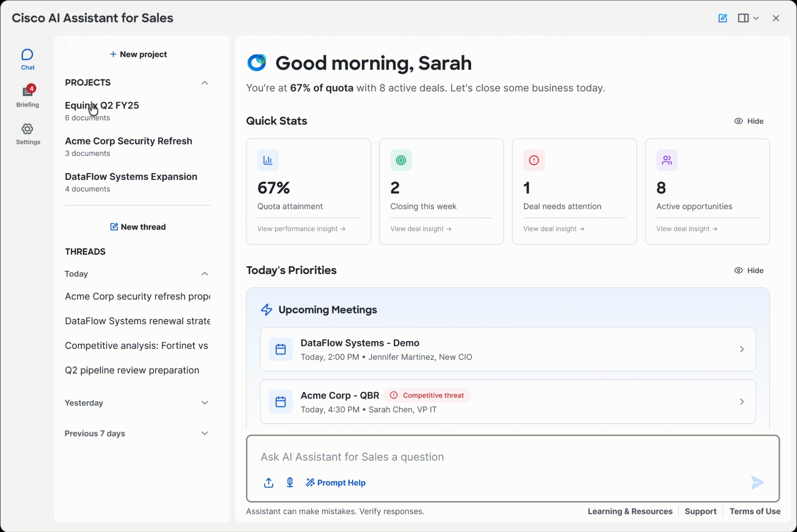Open the DataFlow Systems renewal thread
Image resolution: width=797 pixels, height=532 pixels.
138,321
